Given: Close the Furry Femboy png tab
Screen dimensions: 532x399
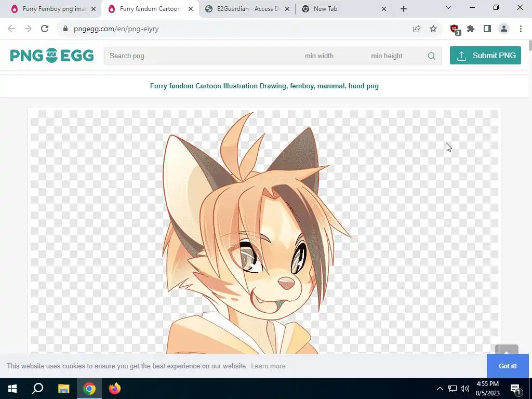Looking at the screenshot, I should [x=94, y=9].
